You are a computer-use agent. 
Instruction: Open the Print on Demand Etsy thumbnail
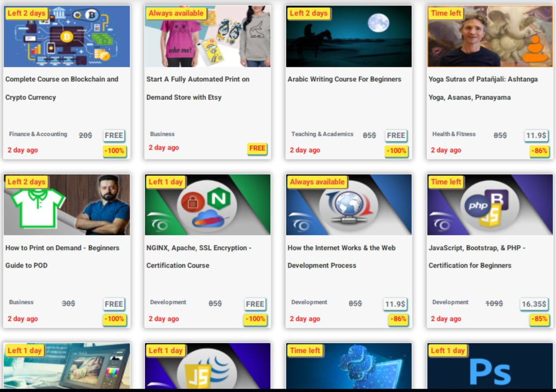tap(208, 36)
